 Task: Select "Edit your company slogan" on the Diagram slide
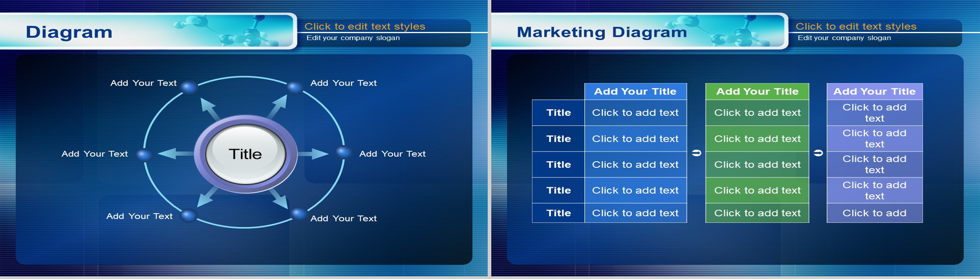(353, 38)
